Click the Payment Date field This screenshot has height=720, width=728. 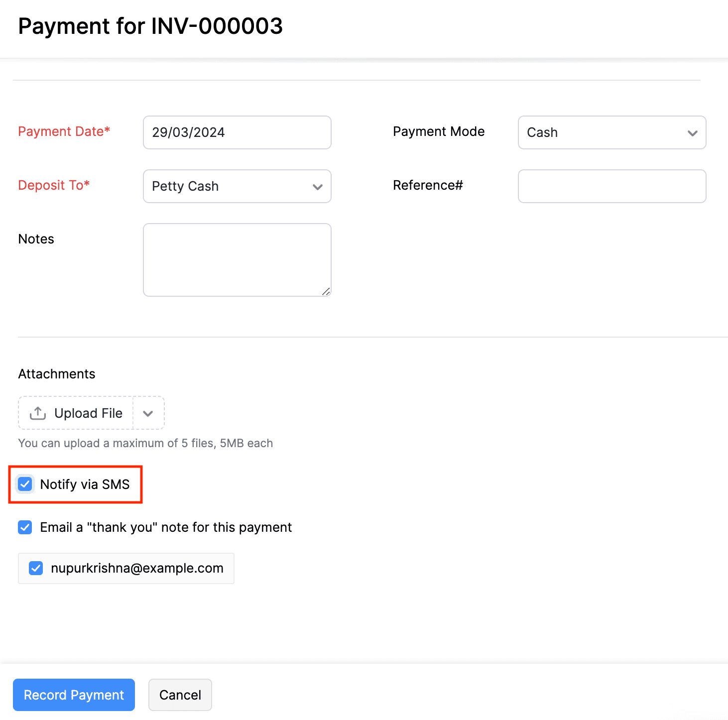click(237, 132)
